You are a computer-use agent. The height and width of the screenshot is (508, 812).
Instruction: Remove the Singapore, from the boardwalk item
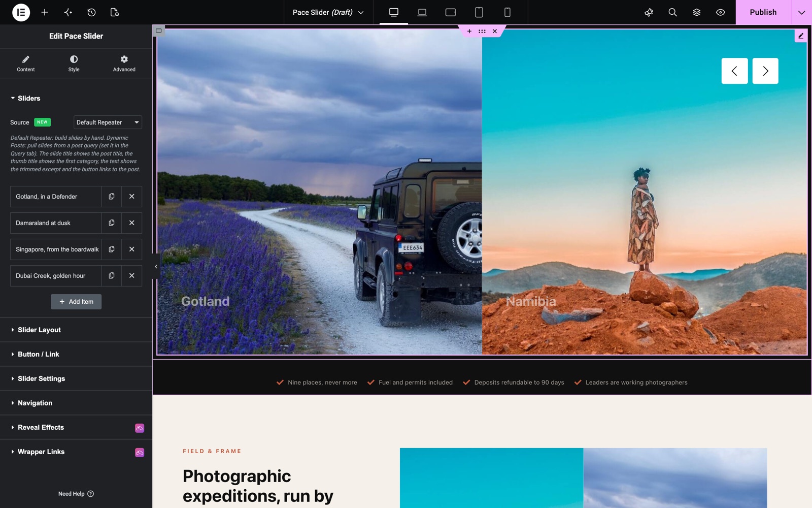[x=132, y=249]
